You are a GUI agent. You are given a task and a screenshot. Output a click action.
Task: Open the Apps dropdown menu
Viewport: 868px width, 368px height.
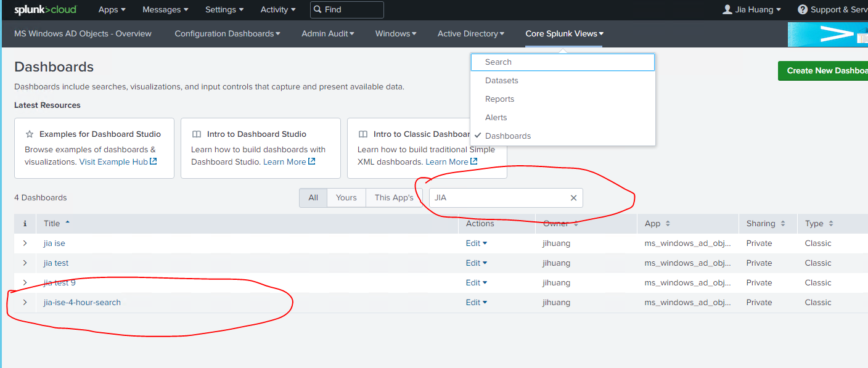(x=112, y=10)
